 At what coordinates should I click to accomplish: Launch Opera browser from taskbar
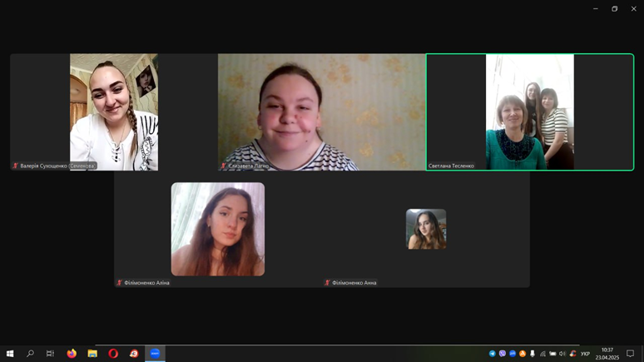coord(113,354)
